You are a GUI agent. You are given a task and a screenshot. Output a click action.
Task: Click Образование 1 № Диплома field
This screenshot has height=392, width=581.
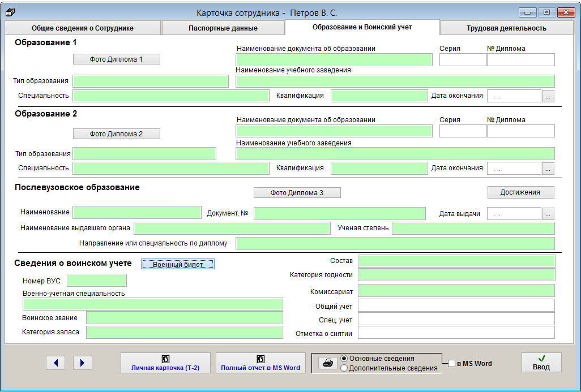click(520, 59)
